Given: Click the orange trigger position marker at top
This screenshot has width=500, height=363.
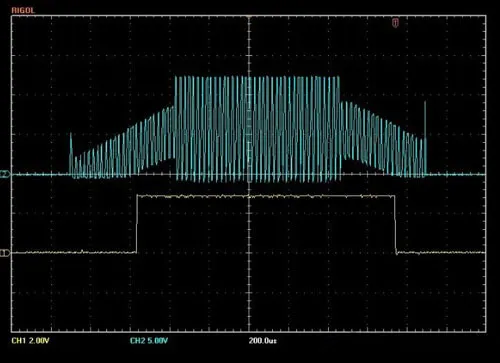Looking at the screenshot, I should [395, 23].
